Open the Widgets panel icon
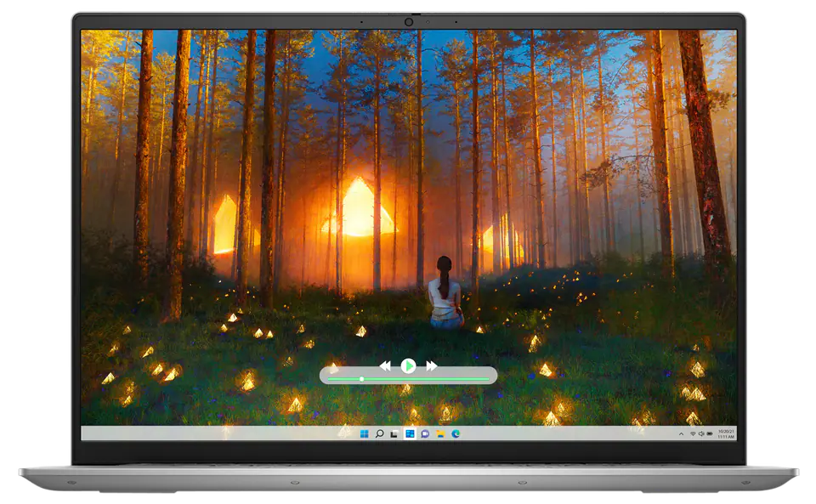 tap(410, 433)
